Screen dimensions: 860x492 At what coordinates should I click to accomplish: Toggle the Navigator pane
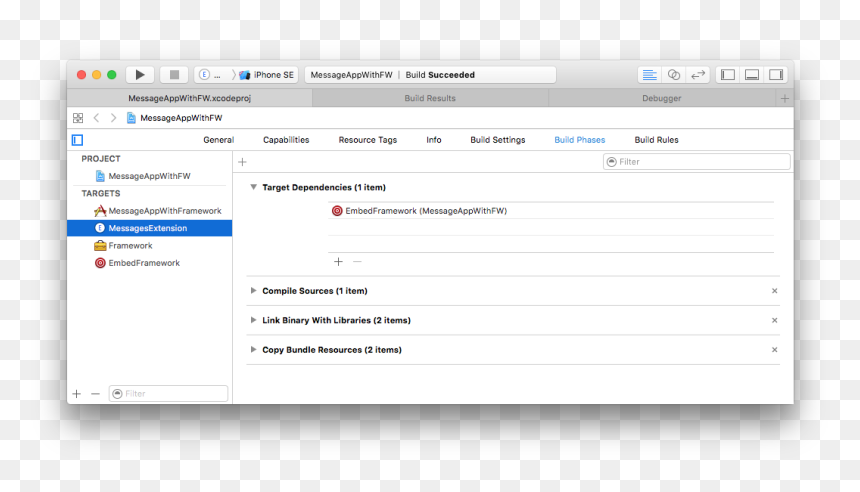[x=728, y=75]
